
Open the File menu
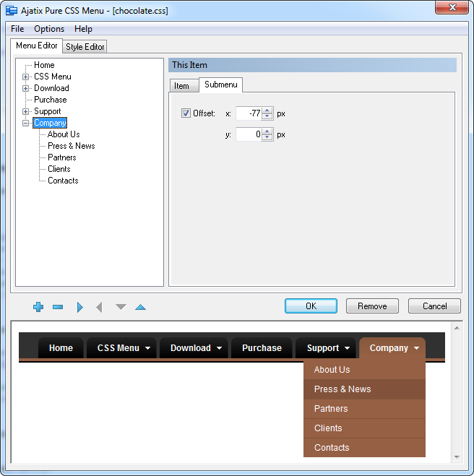(17, 29)
